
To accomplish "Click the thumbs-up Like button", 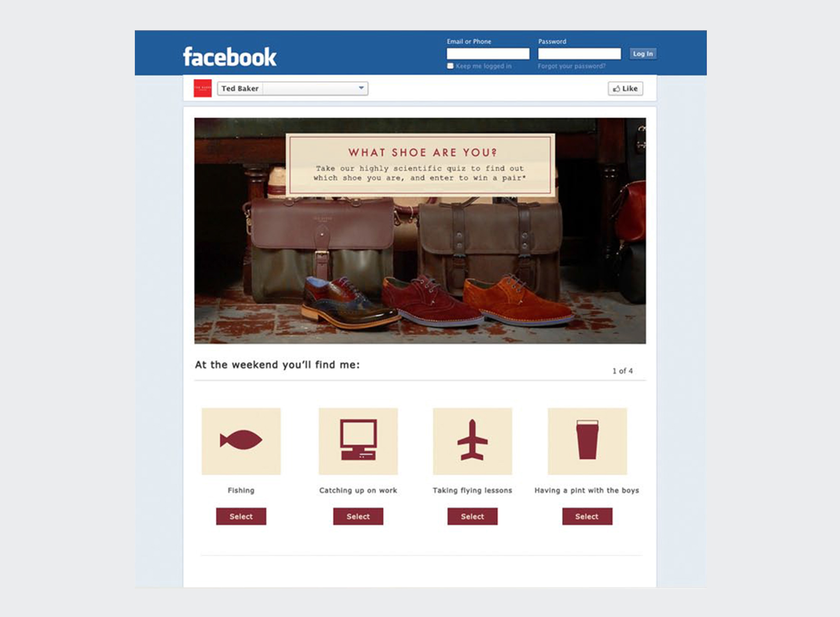I will pyautogui.click(x=625, y=89).
